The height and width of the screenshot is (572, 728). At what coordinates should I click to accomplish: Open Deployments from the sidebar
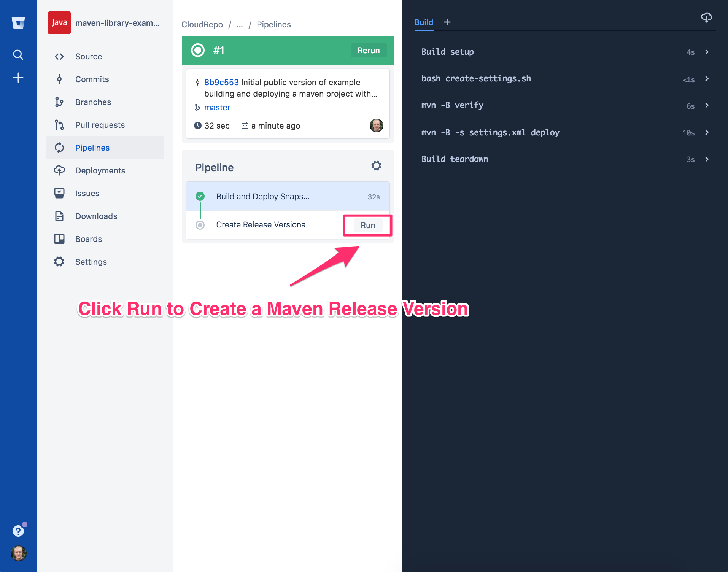point(100,170)
